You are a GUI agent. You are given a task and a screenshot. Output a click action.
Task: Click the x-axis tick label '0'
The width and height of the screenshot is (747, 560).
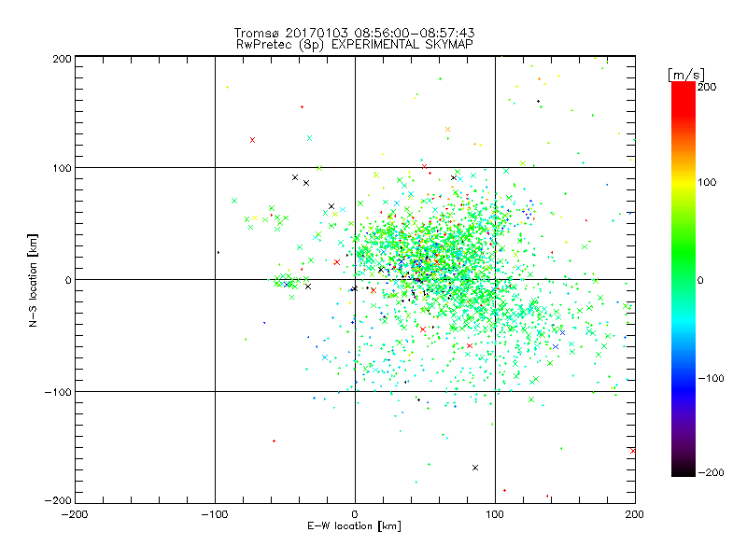(355, 514)
